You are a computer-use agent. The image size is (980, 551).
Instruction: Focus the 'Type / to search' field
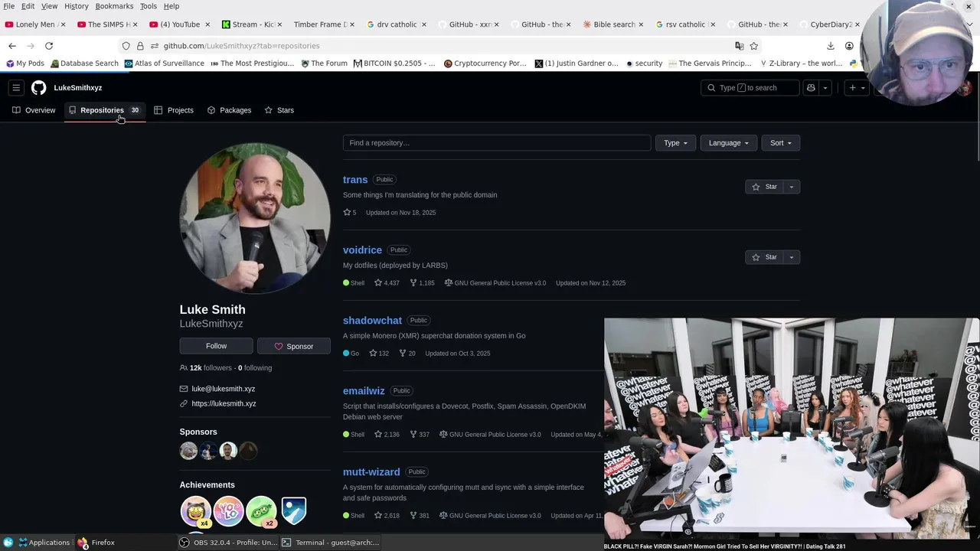click(x=750, y=88)
